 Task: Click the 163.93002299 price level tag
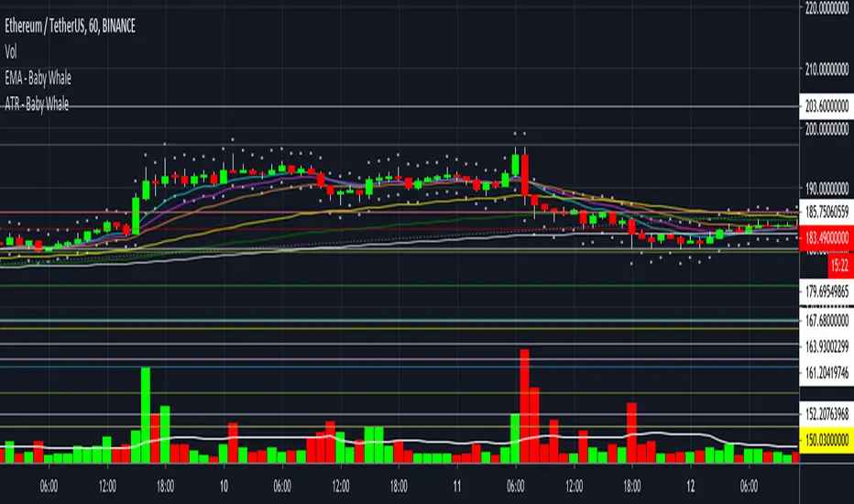tap(827, 346)
